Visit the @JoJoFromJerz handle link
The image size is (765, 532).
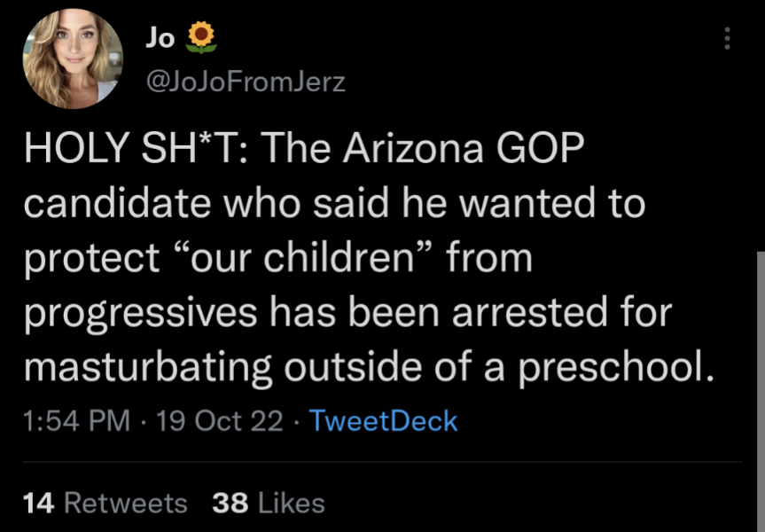click(246, 82)
